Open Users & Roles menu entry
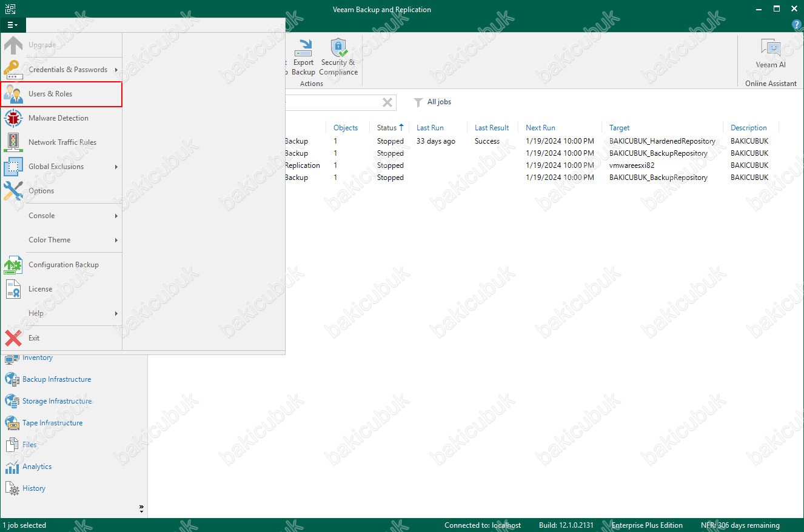This screenshot has height=532, width=804. [x=50, y=94]
